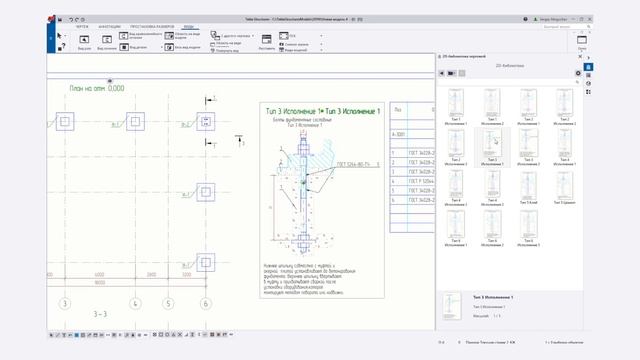Open 2D library settings gear
640x360 pixels.
[578, 73]
